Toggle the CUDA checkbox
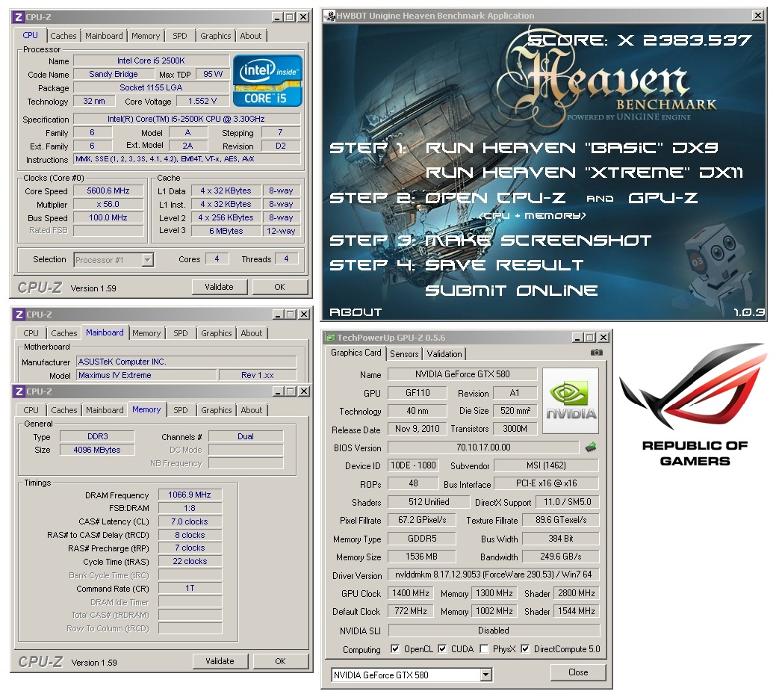Viewport: 782px width, 700px height. point(442,649)
